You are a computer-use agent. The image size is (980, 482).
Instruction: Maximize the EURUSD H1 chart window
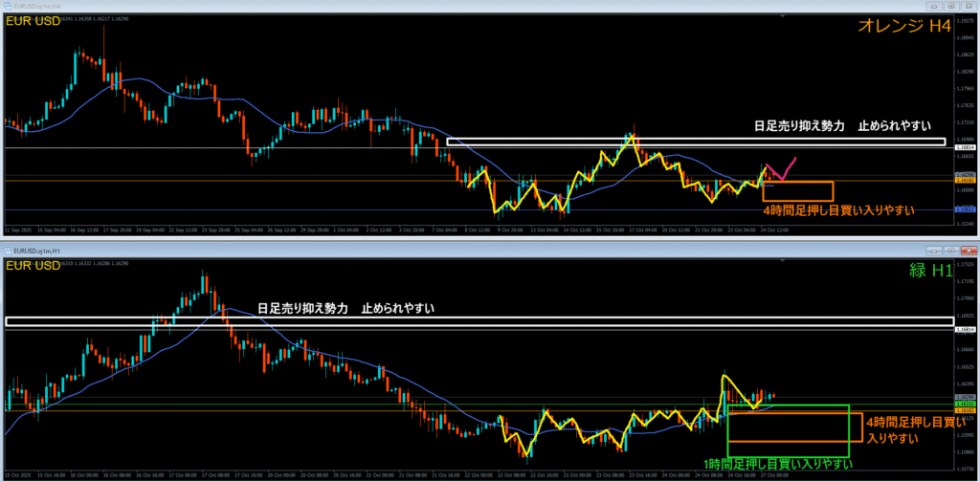pos(952,250)
